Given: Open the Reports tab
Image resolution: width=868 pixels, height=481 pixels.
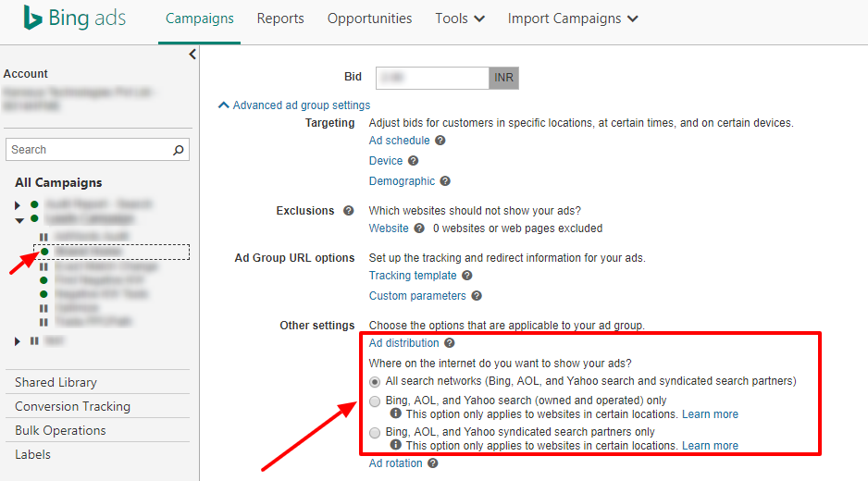Looking at the screenshot, I should pyautogui.click(x=280, y=18).
